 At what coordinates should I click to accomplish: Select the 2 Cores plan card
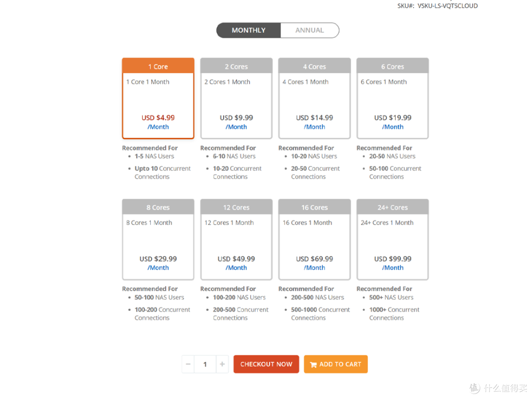click(236, 99)
